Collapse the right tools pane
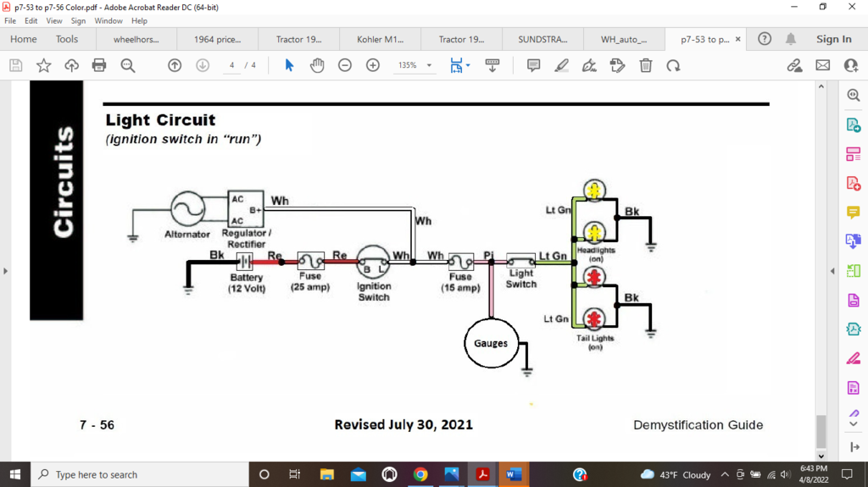 pyautogui.click(x=853, y=447)
